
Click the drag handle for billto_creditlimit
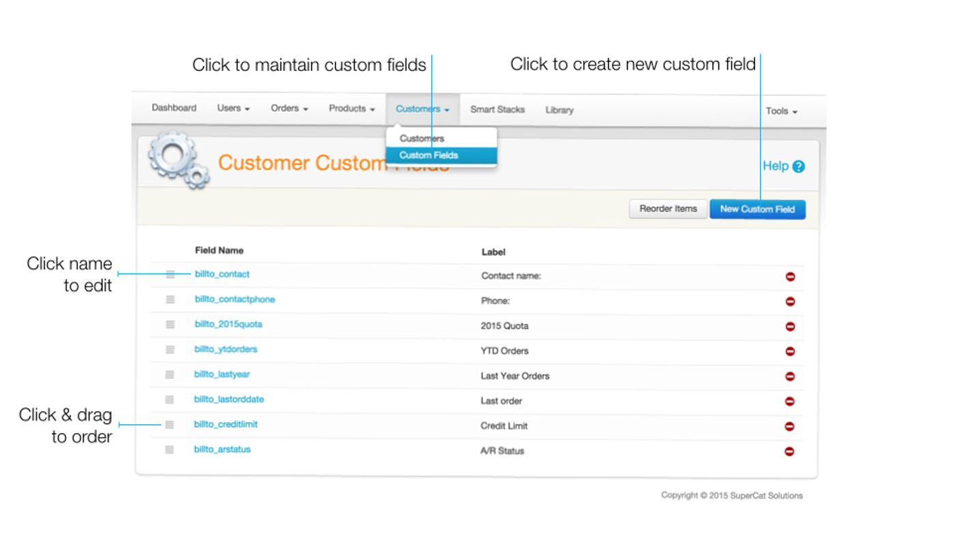[170, 424]
